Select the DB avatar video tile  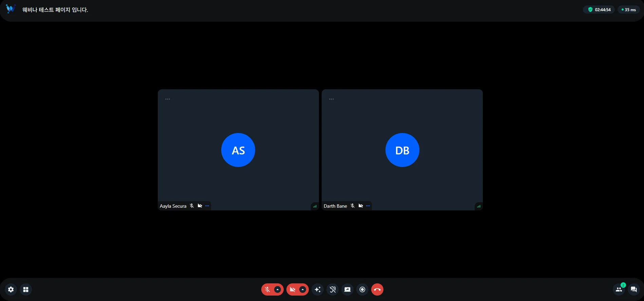[x=402, y=150]
